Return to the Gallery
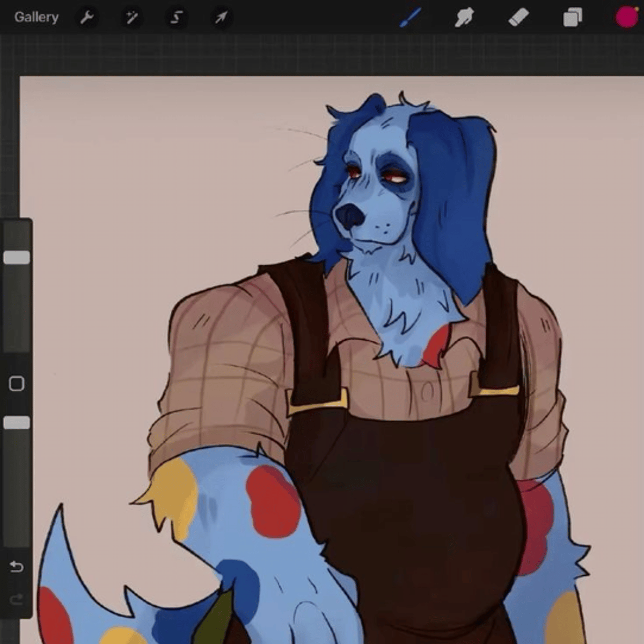644x644 pixels. click(36, 17)
